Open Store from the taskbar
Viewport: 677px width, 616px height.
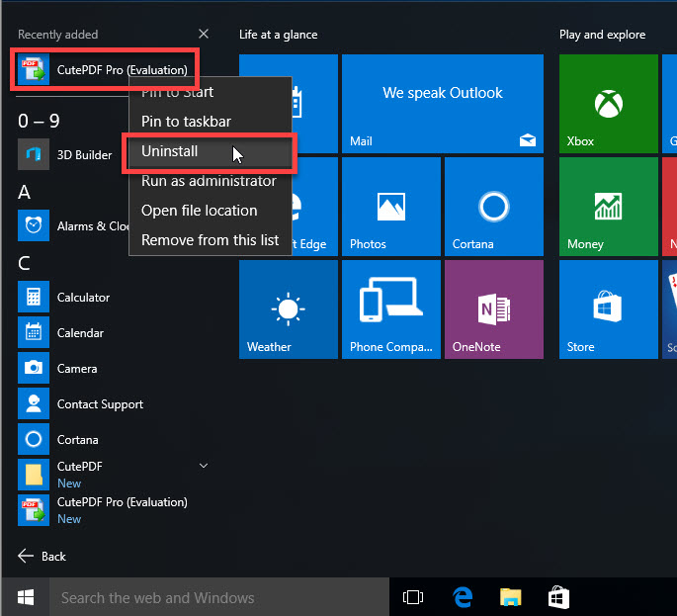click(x=558, y=597)
